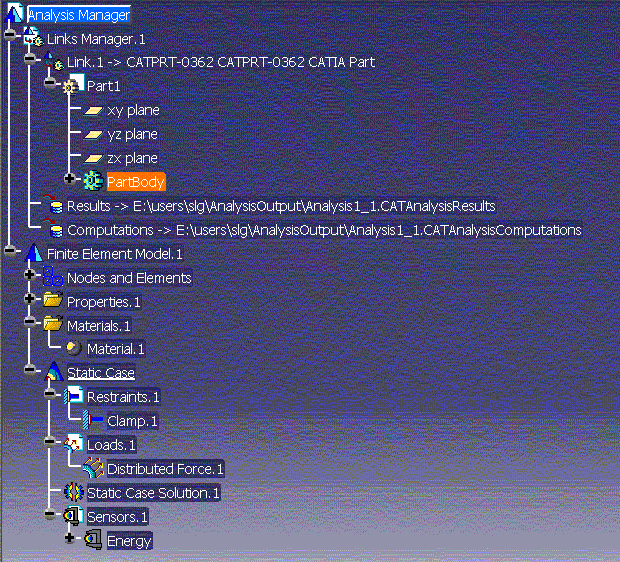
Task: Click the Distributed Force.1 icon
Action: click(93, 468)
